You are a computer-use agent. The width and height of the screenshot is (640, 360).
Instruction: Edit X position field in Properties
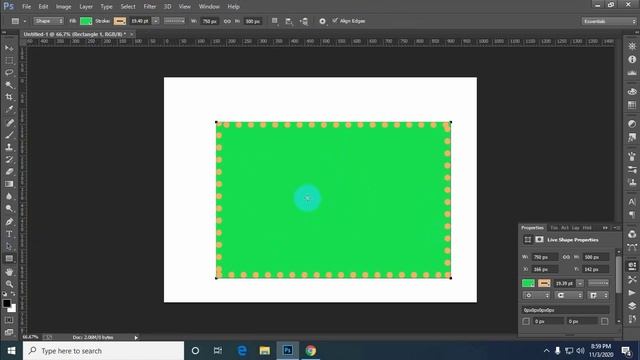tap(545, 269)
